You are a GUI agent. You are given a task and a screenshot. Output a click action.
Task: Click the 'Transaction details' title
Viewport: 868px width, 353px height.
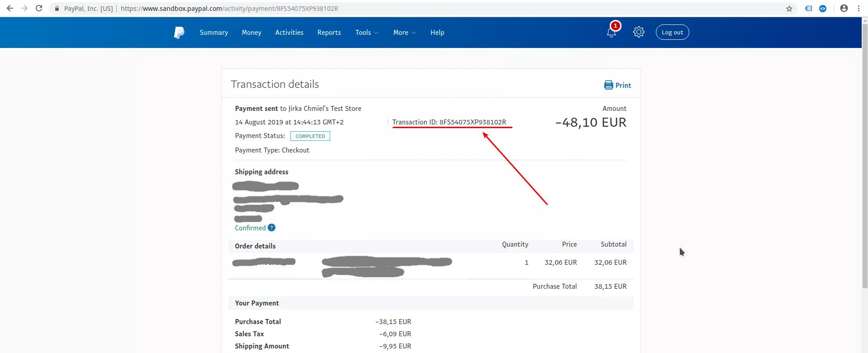275,84
